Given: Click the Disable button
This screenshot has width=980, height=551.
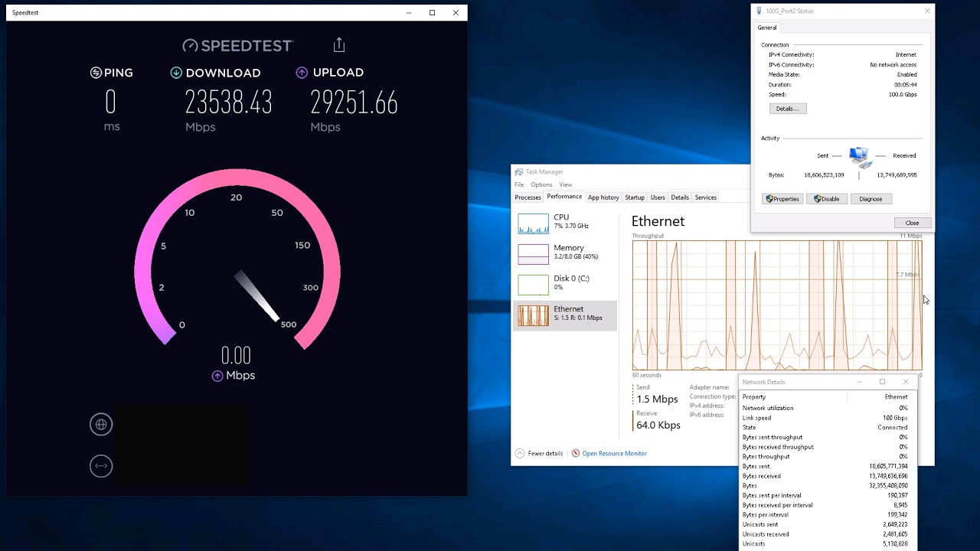Looking at the screenshot, I should pos(827,199).
